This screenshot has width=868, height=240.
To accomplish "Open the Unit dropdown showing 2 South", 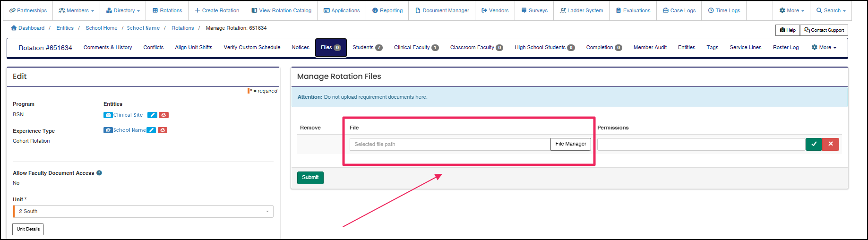I will point(143,211).
